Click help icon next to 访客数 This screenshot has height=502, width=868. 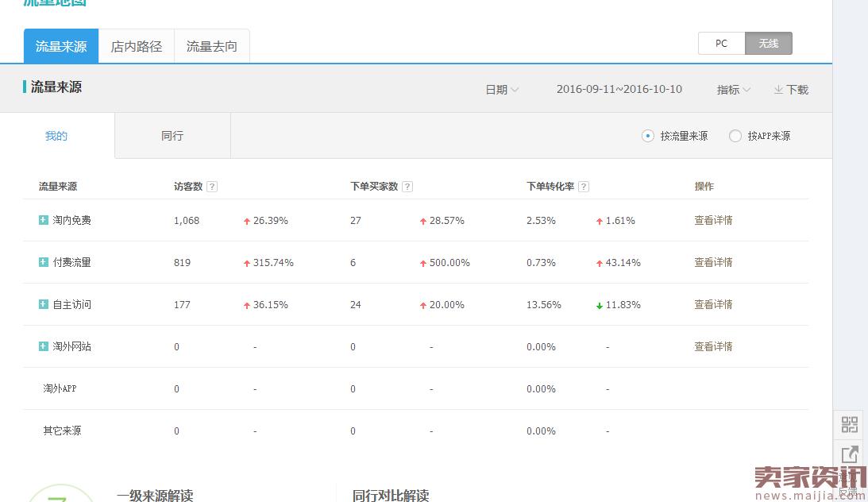tap(211, 187)
